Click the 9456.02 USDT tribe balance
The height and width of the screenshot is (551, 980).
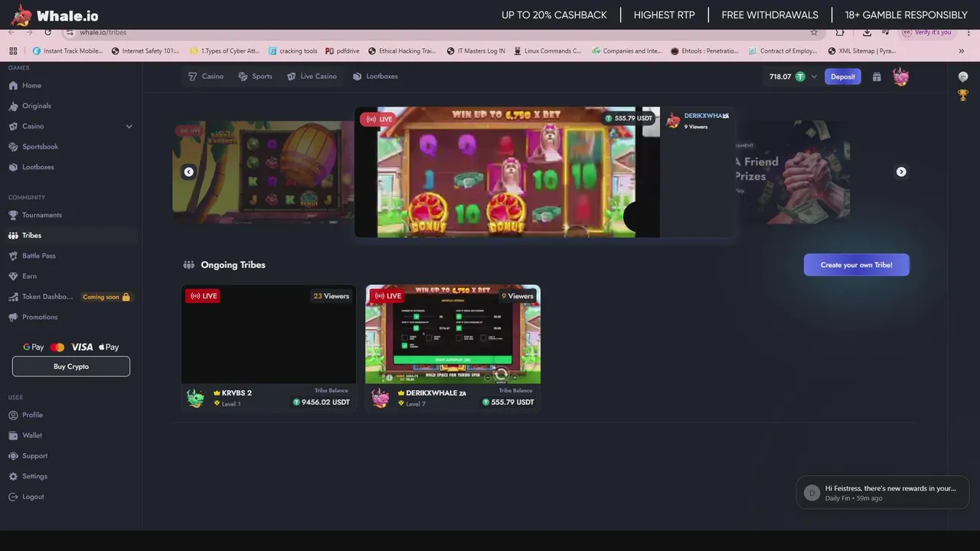coord(321,402)
